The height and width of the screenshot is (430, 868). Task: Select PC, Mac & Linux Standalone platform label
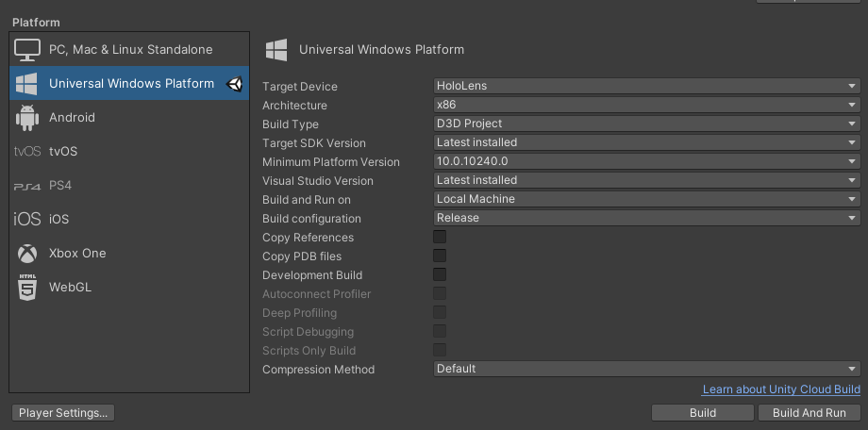pyautogui.click(x=130, y=50)
